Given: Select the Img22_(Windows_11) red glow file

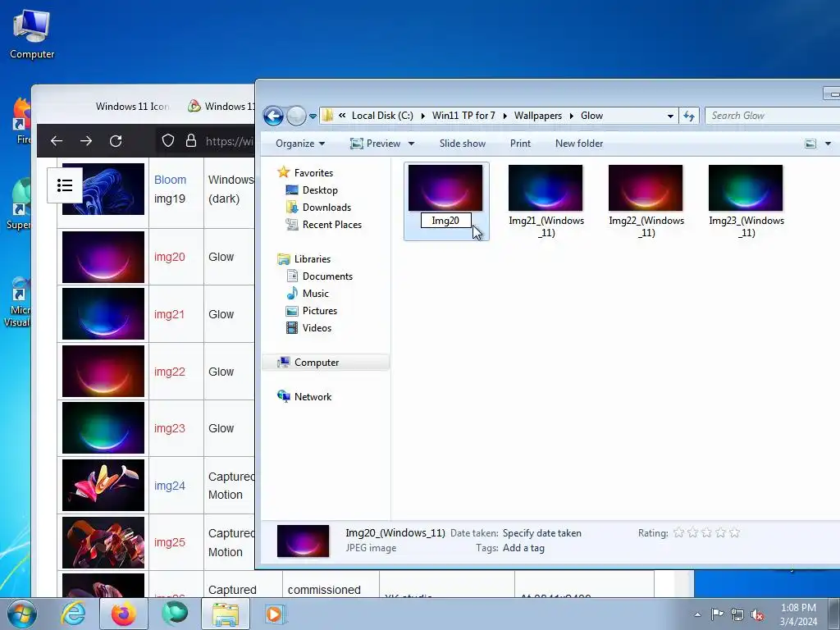Looking at the screenshot, I should point(646,202).
